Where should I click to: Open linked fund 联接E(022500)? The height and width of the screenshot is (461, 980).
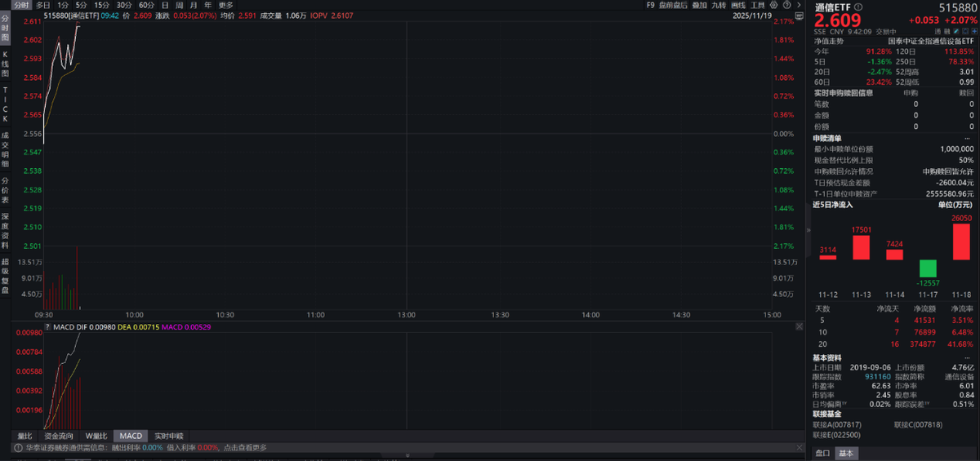pos(837,436)
